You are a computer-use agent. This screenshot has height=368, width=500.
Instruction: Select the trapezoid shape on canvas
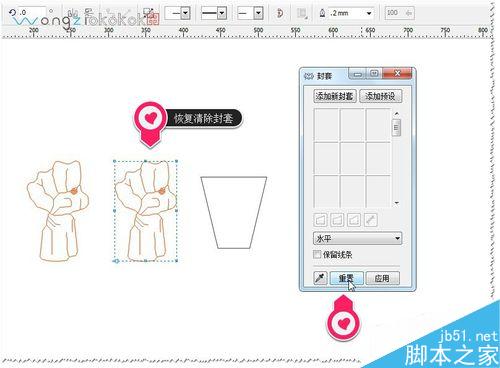[234, 212]
